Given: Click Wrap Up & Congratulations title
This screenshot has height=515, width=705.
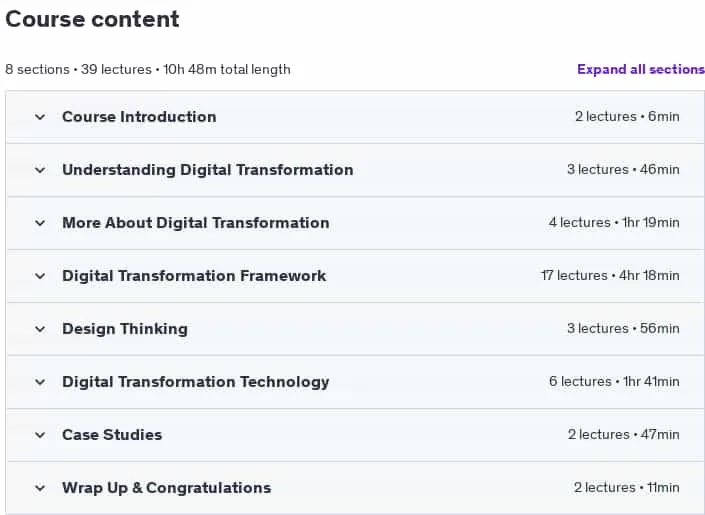Looking at the screenshot, I should 166,488.
